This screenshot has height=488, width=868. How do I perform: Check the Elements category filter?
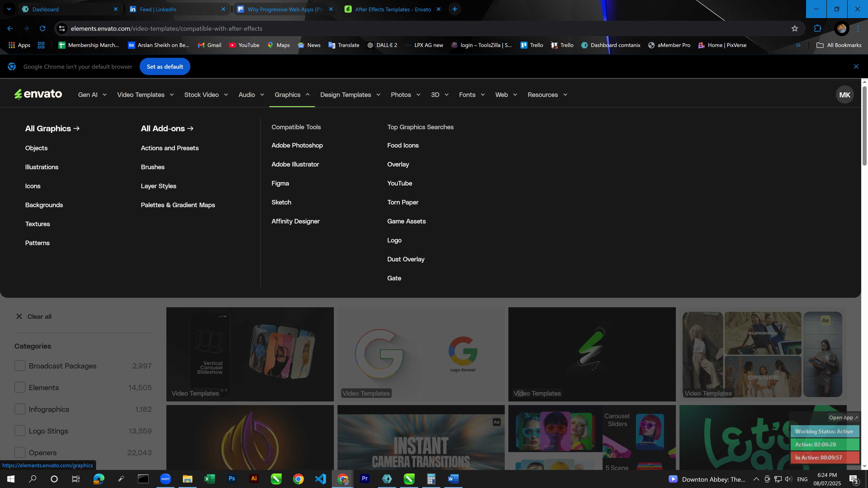tap(20, 387)
